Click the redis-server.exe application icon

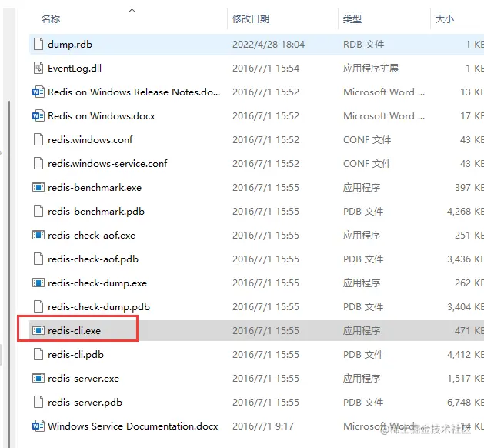point(38,378)
